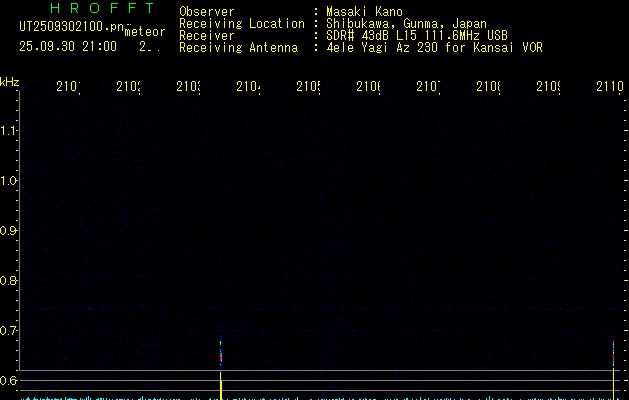Image resolution: width=629 pixels, height=400 pixels.
Task: Select the observer name Masaki Kano
Action: [366, 12]
